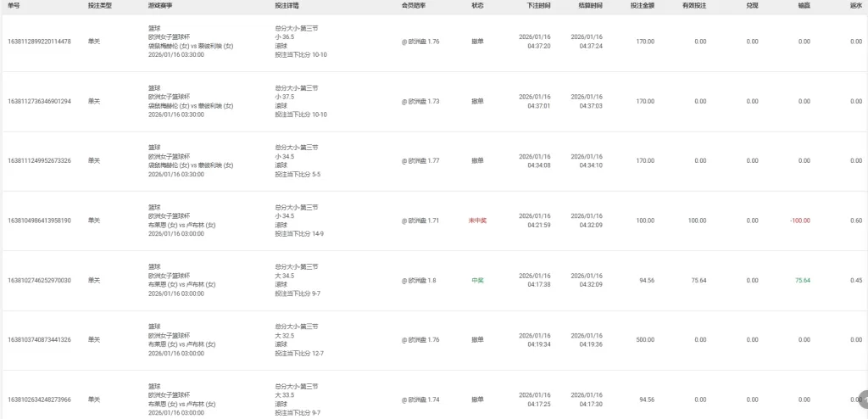868x419 pixels.
Task: Select order number 1638112899220114478
Action: pos(39,42)
